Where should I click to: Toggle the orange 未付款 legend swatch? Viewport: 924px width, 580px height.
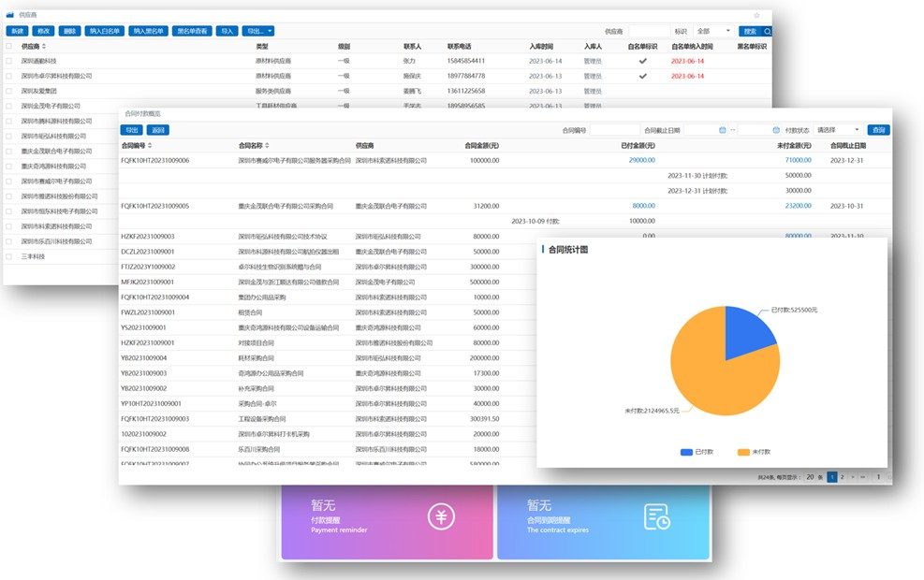coord(743,452)
